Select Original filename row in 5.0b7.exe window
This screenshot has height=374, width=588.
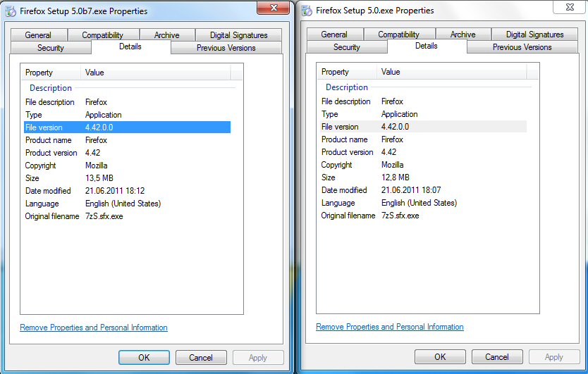tap(127, 216)
